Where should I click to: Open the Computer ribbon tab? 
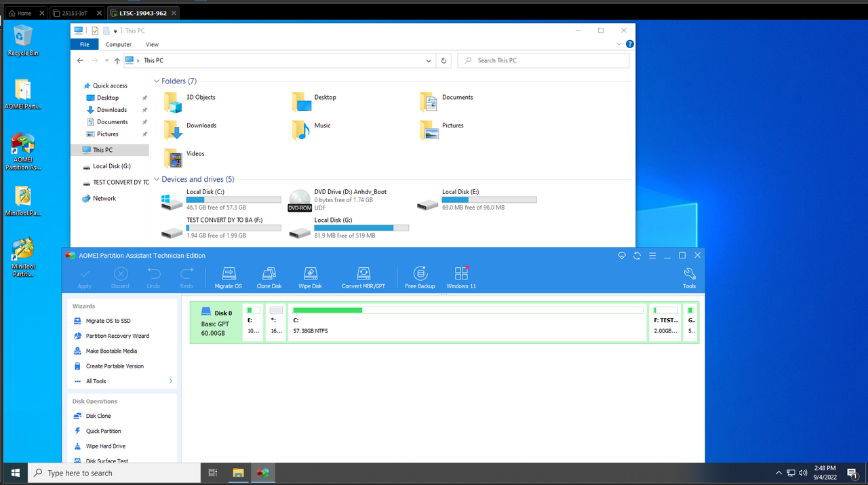coord(119,45)
